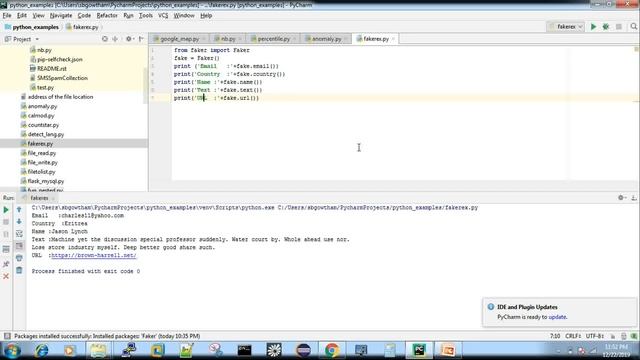Open the https://brown-harrell.net/ link
Image resolution: width=640 pixels, height=360 pixels.
[x=94, y=256]
